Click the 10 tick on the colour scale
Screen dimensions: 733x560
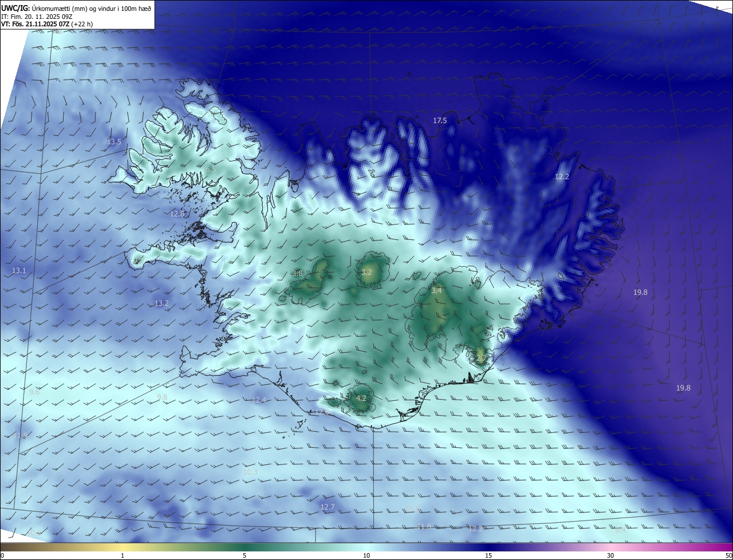click(366, 555)
